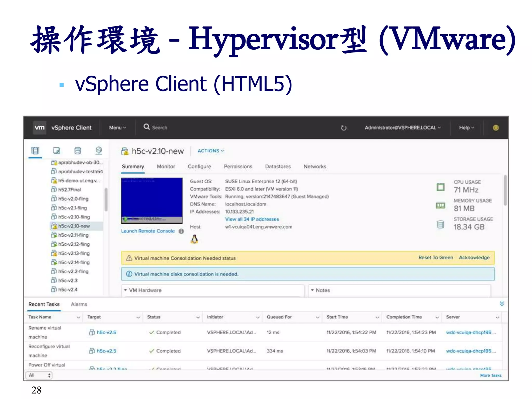Open VMs and Templates view icon
Screen dimensions: 532x399
57,151
